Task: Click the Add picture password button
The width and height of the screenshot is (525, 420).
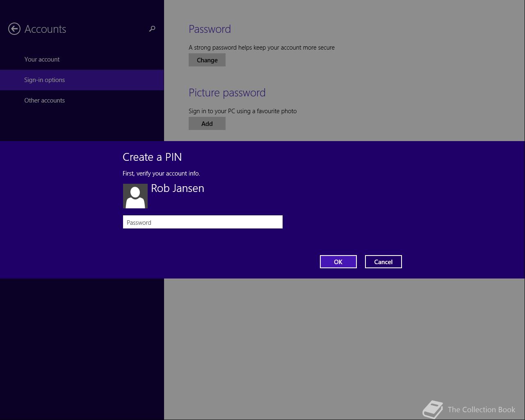Action: [207, 123]
